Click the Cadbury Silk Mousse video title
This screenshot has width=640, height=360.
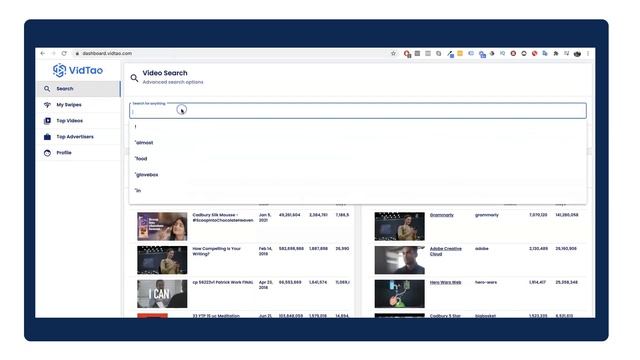coord(223,218)
